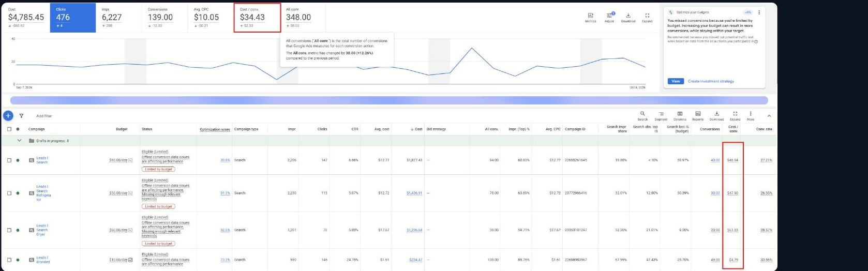Select checkbox for Leads Search Dryer row
This screenshot has height=271, width=868.
[9, 230]
